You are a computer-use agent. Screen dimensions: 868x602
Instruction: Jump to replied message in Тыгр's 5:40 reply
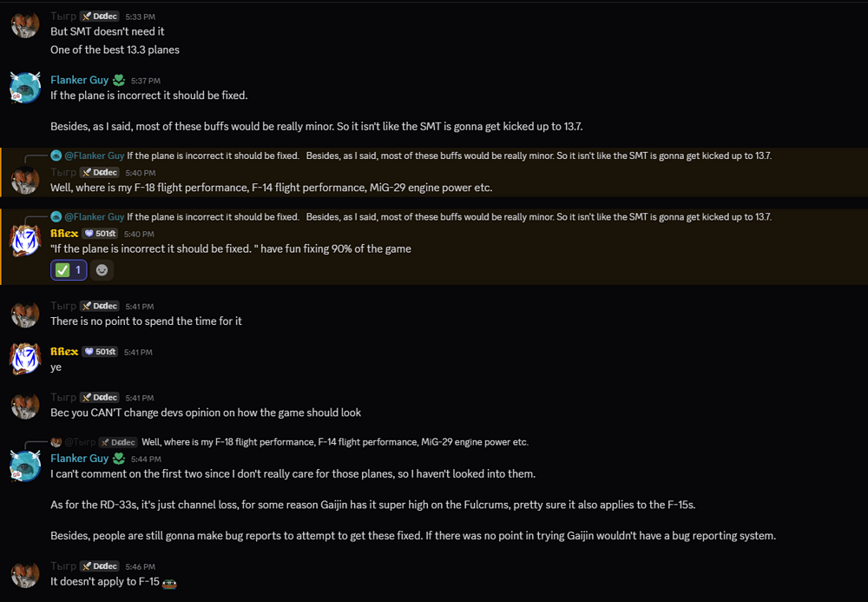point(449,155)
